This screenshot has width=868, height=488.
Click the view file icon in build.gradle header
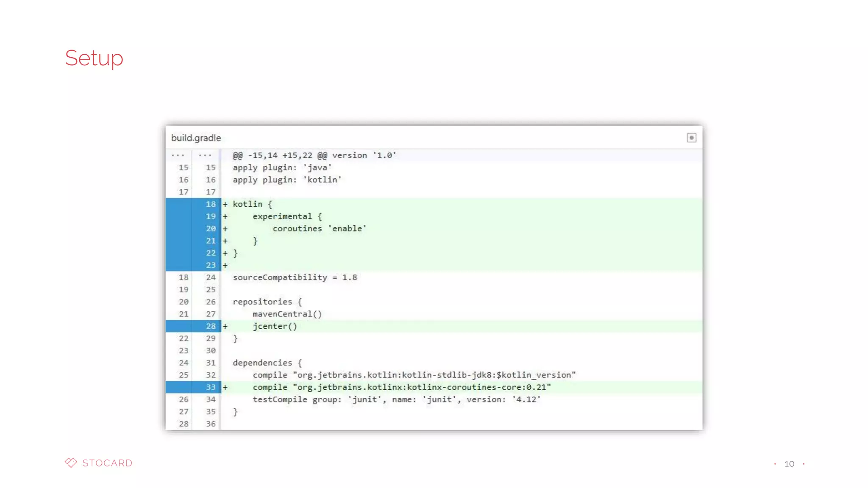[x=691, y=138]
